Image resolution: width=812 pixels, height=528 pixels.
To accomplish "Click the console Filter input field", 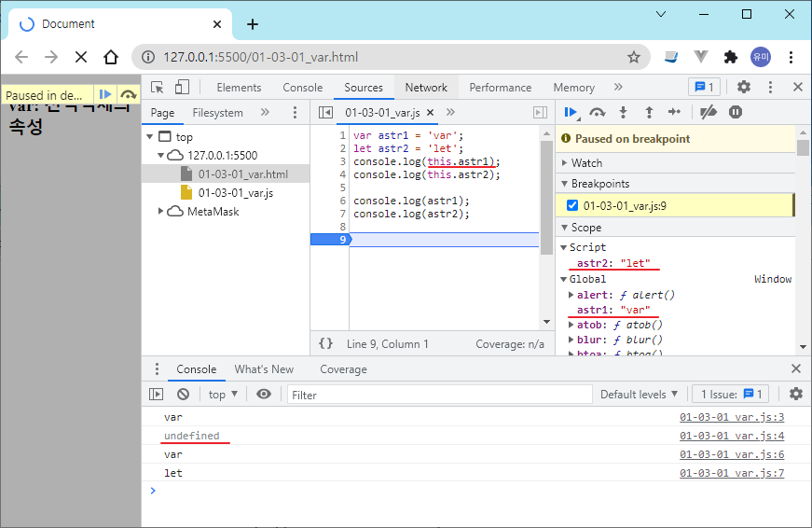I will point(438,395).
